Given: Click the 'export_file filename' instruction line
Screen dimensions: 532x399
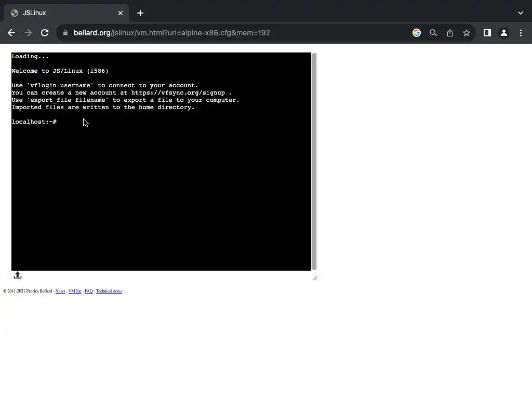Looking at the screenshot, I should click(x=126, y=100).
